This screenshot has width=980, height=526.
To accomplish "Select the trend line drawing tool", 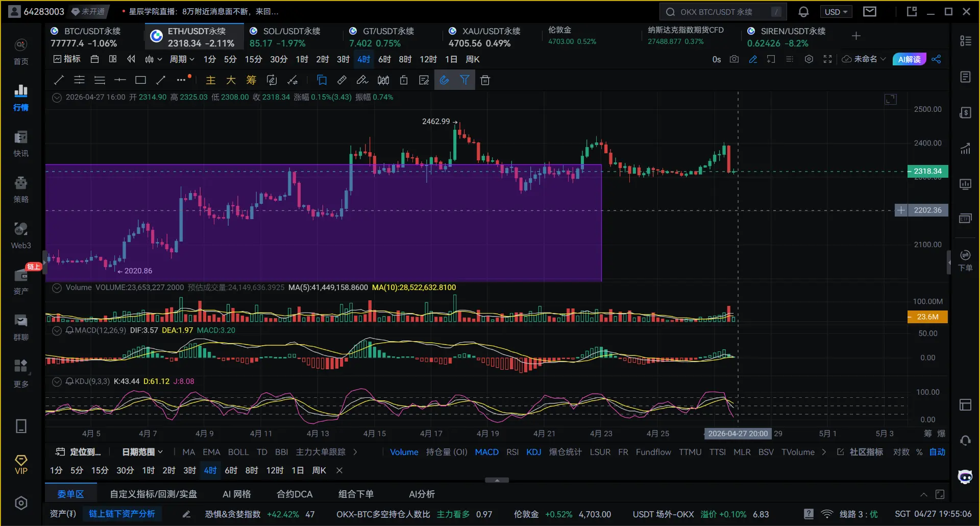I will click(59, 80).
